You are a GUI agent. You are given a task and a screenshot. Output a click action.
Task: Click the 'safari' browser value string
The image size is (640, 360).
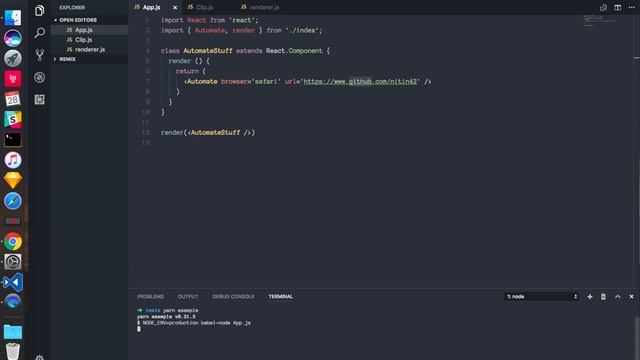tap(266, 82)
